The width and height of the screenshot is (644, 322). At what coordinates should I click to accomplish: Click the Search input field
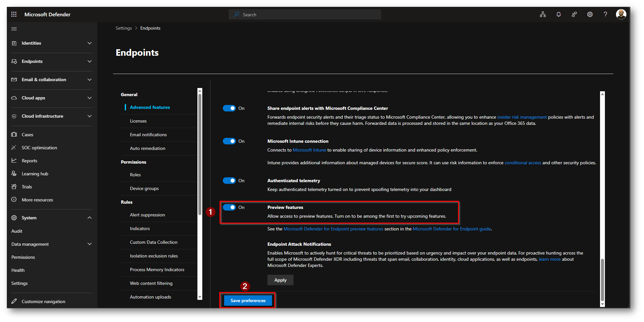(x=305, y=14)
